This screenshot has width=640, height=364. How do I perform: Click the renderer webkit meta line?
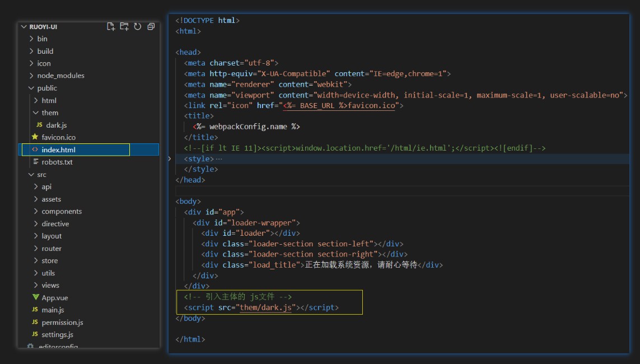coord(268,84)
